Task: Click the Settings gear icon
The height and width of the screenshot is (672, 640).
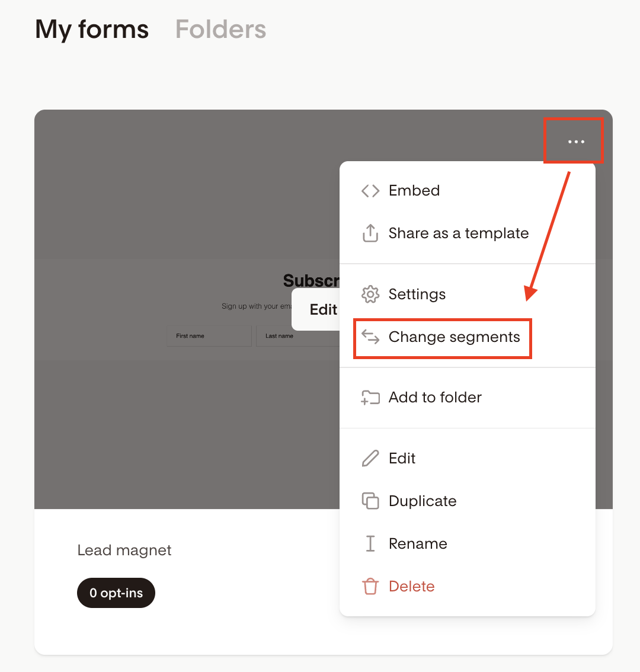Action: click(x=370, y=295)
